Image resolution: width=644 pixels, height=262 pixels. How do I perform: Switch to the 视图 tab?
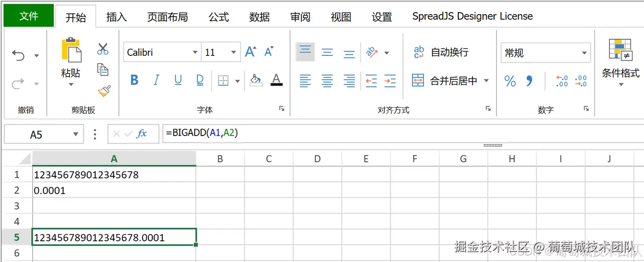(341, 17)
